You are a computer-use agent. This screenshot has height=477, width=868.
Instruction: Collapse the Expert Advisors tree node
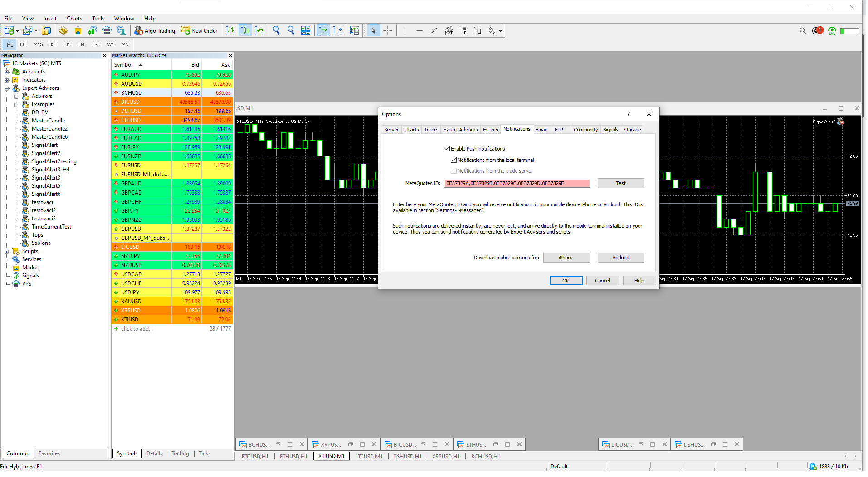click(7, 88)
